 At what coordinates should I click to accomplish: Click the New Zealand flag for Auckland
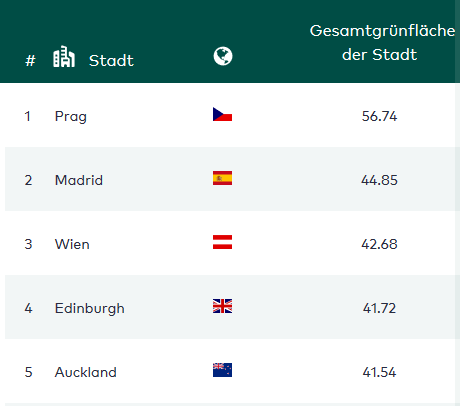(222, 370)
